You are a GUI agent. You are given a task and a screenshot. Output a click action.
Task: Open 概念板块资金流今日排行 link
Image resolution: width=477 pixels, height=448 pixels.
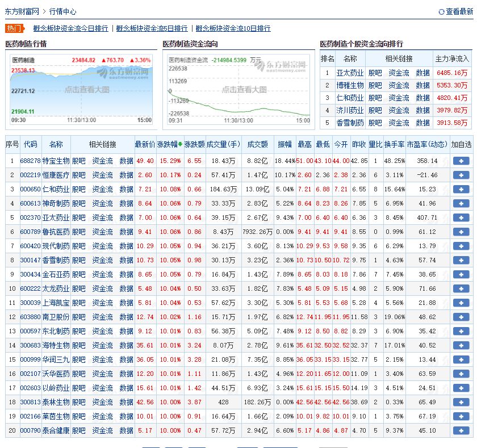click(70, 28)
